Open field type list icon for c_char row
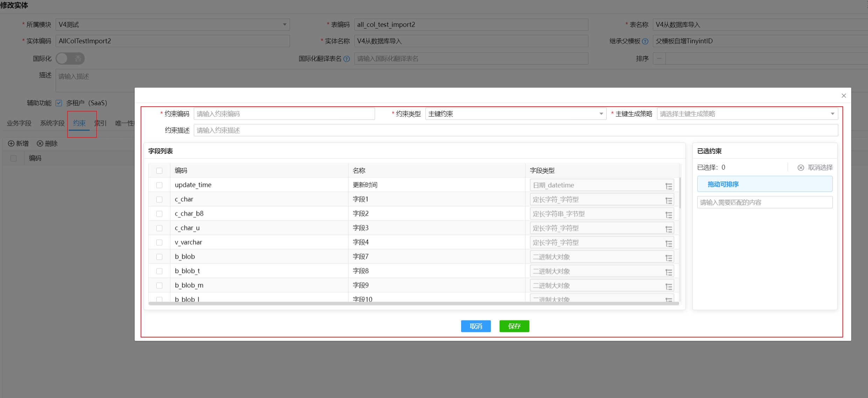 (669, 200)
